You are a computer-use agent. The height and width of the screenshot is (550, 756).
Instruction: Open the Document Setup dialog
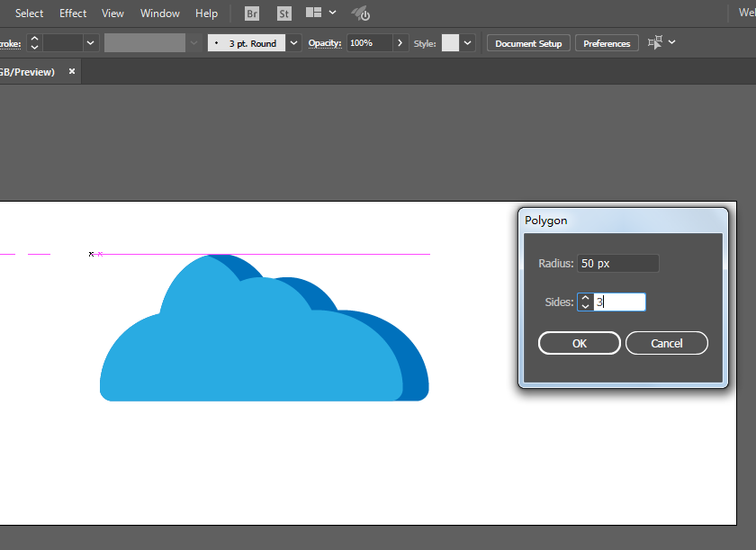coord(528,43)
